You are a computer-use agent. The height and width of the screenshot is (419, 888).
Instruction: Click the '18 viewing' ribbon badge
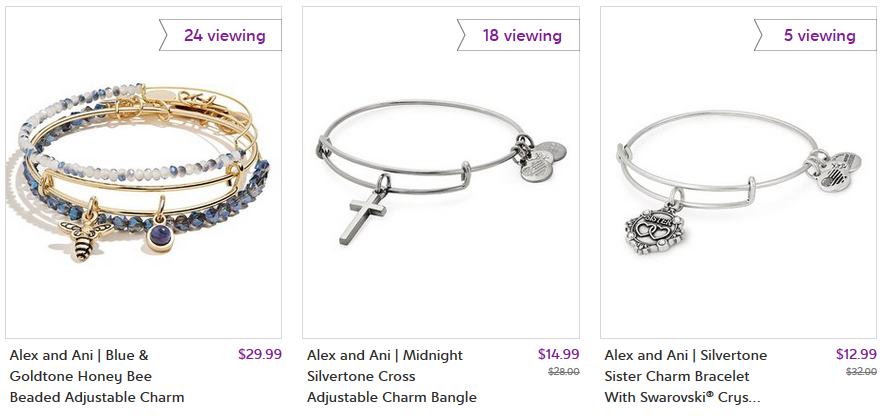point(518,35)
